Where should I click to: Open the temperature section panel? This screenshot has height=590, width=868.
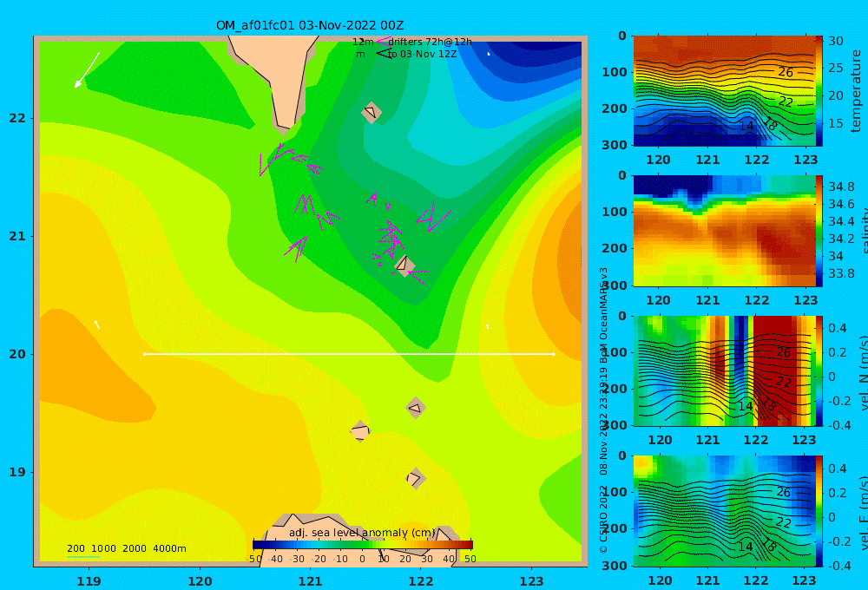point(724,91)
